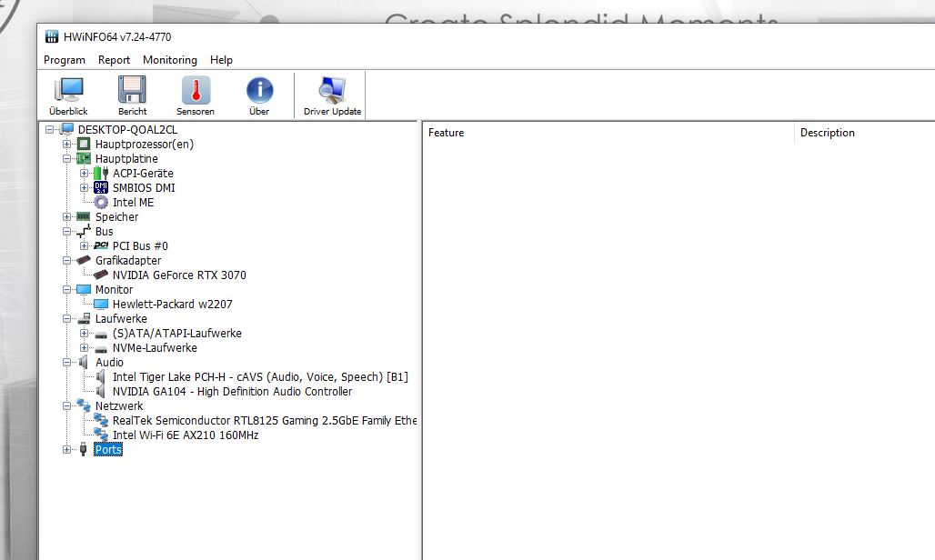Select the highlighted Ports tree item

(x=108, y=450)
